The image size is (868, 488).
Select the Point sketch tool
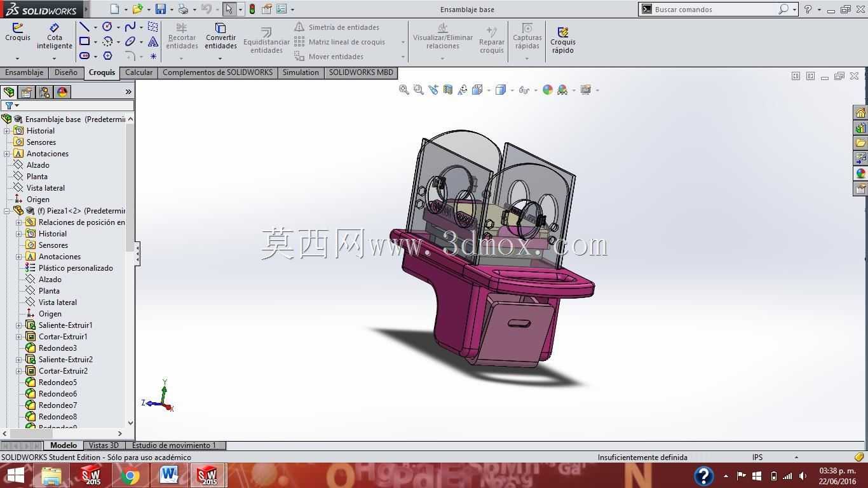(153, 56)
